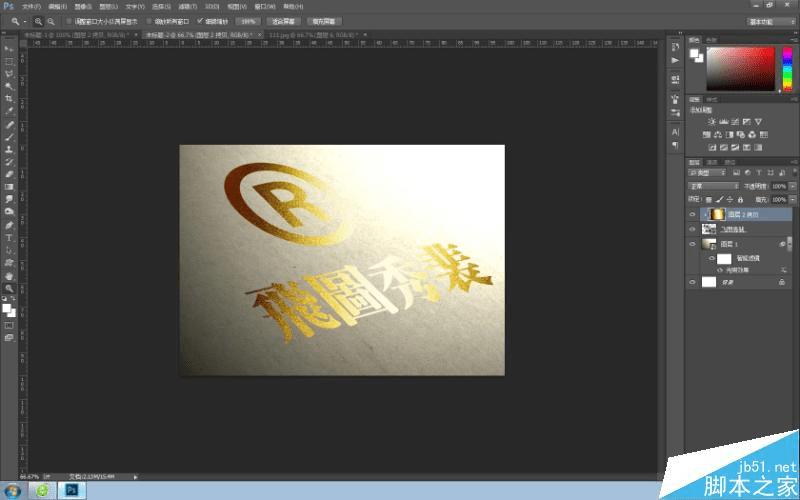Open the Color panel flyout menu

[794, 40]
